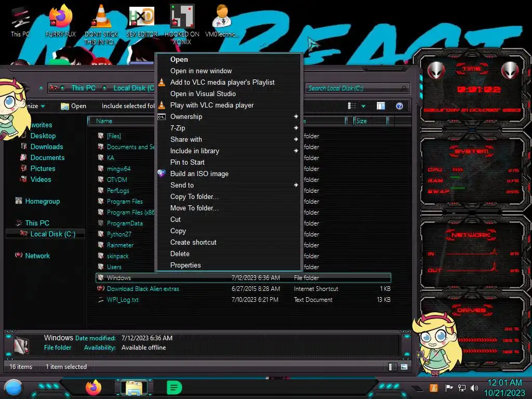Select the PerfLogs folder
This screenshot has width=532, height=399.
[118, 190]
